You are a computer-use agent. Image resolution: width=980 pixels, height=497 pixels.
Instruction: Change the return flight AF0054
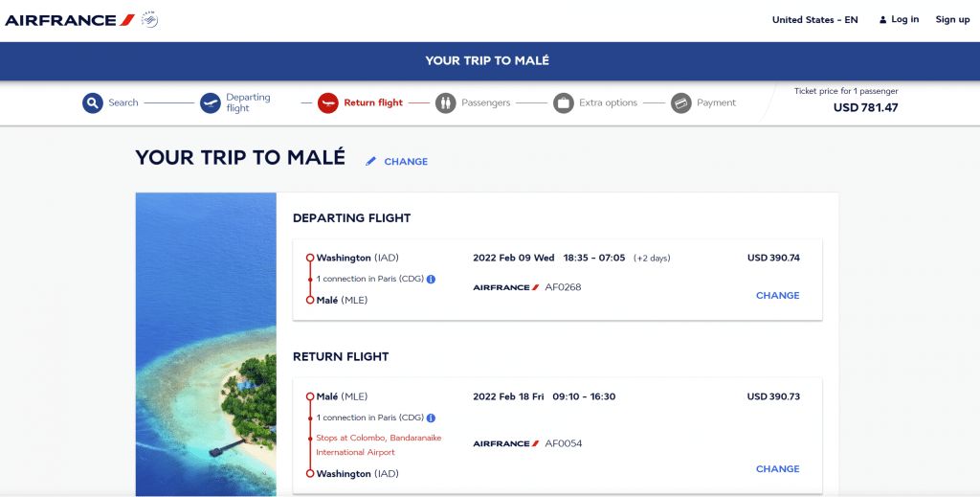click(777, 469)
